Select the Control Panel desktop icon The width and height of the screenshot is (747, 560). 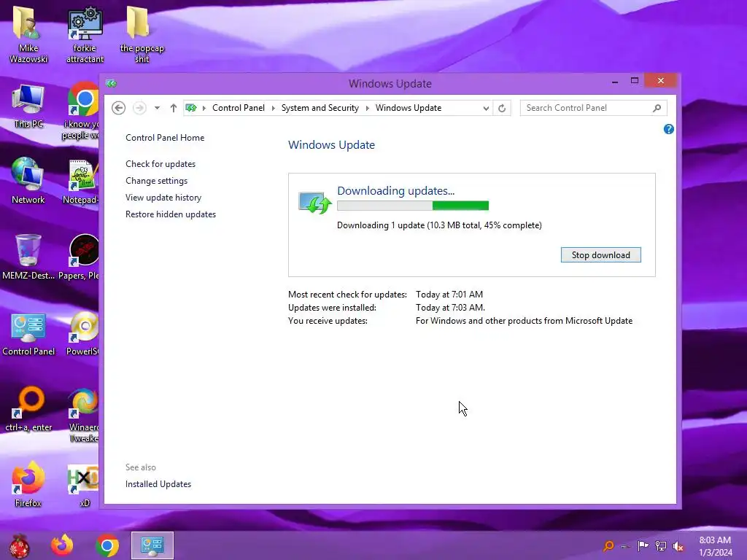[x=28, y=334]
